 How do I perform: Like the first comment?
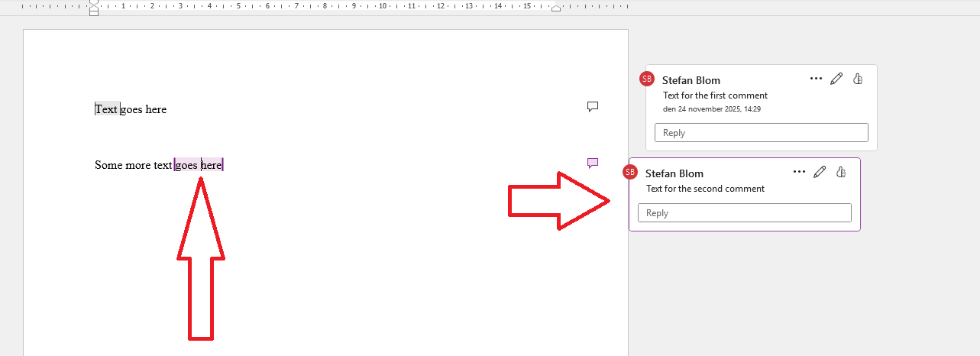coord(858,79)
